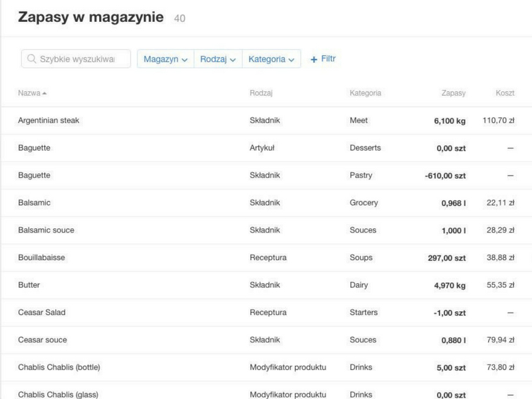Click the Zapasy w magazynie heading
Viewport: 532px width, 399px height.
click(91, 17)
